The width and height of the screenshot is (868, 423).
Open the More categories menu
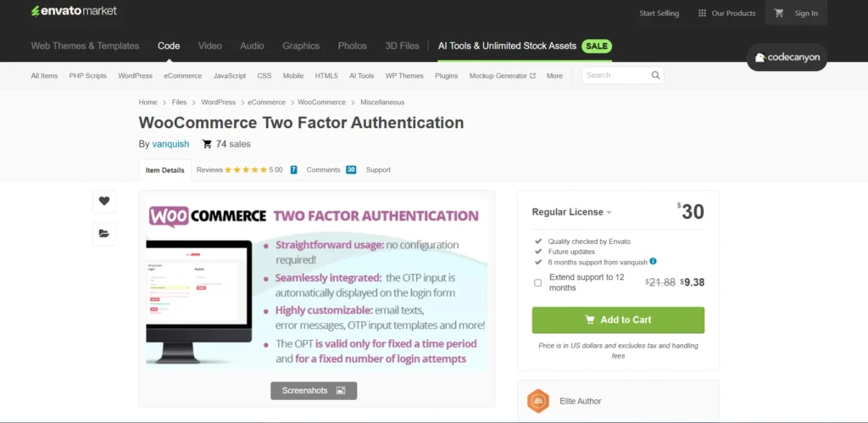554,75
